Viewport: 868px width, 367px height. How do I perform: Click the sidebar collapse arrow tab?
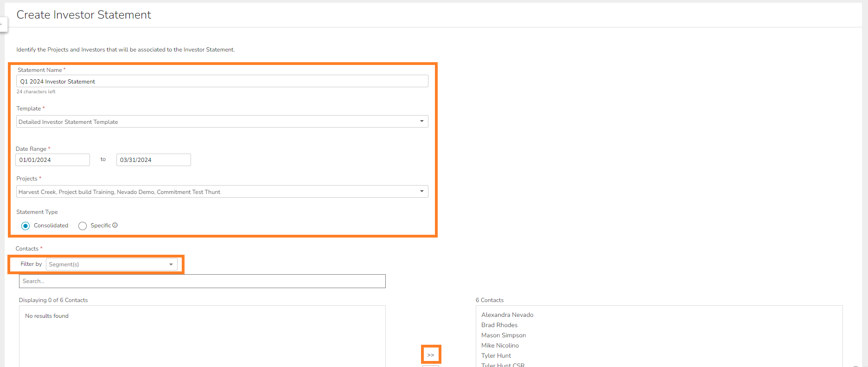(x=3, y=24)
